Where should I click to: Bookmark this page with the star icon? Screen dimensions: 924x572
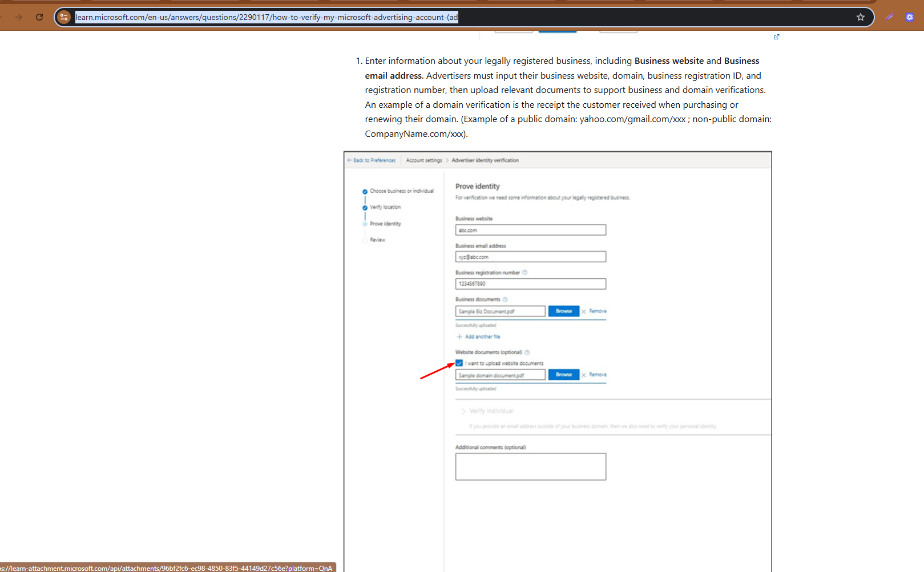[861, 17]
